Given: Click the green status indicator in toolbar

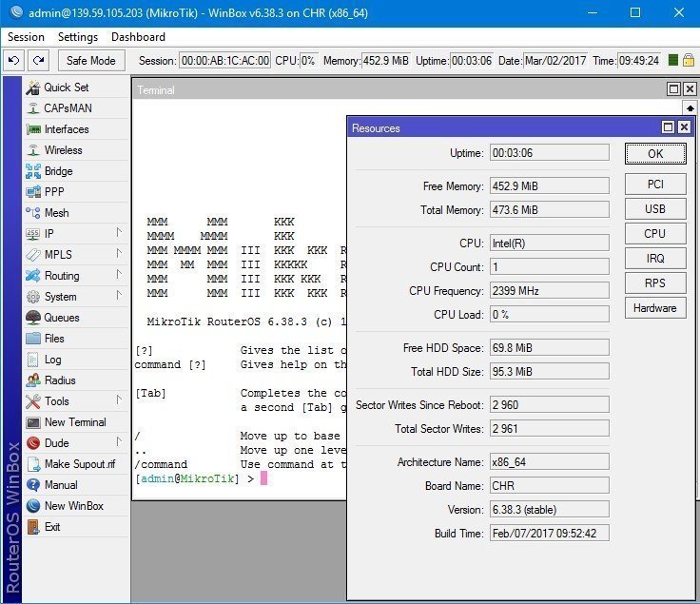Looking at the screenshot, I should 673,60.
